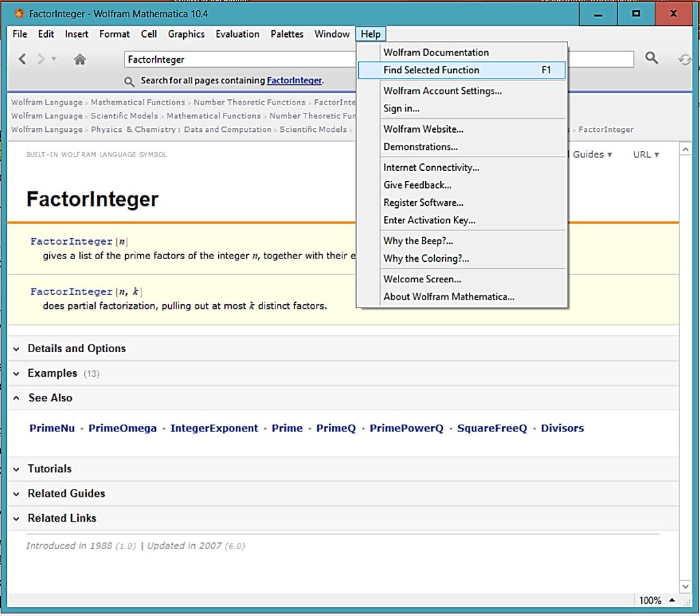Open Internet Connectivity... settings
The image size is (700, 616).
coord(462,168)
